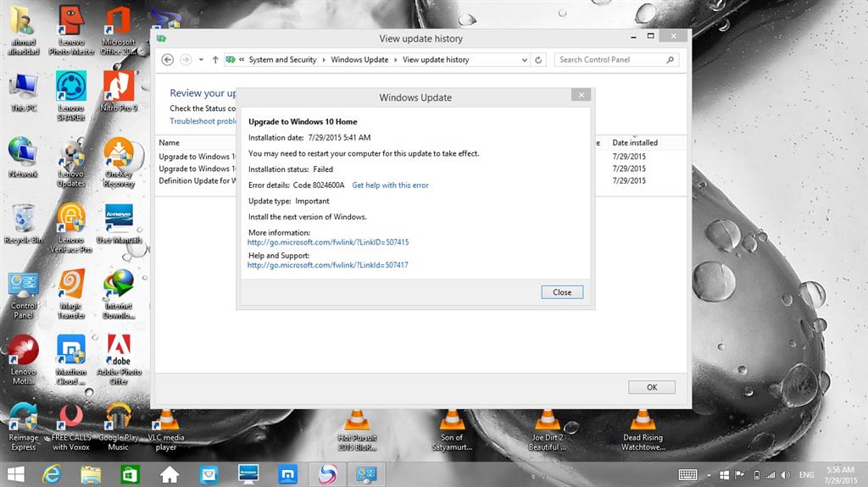Select the Control Panel desktop icon

(x=23, y=295)
